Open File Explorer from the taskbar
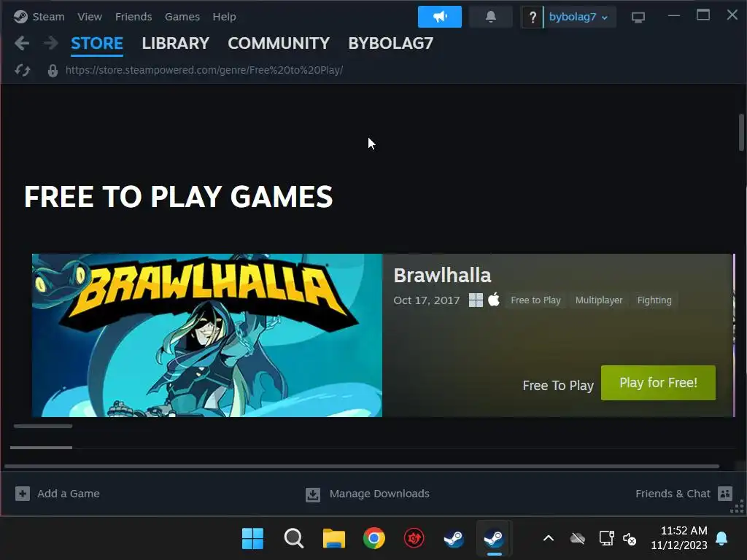The height and width of the screenshot is (560, 747). coord(334,539)
